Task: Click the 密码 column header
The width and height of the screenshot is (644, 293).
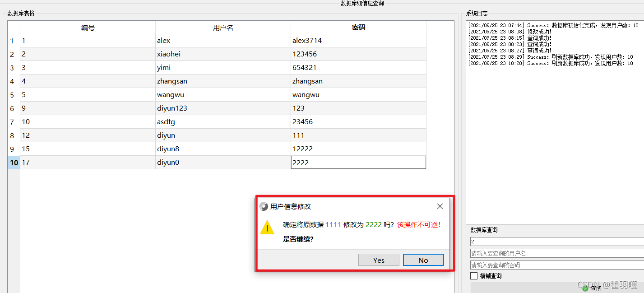Action: 358,28
